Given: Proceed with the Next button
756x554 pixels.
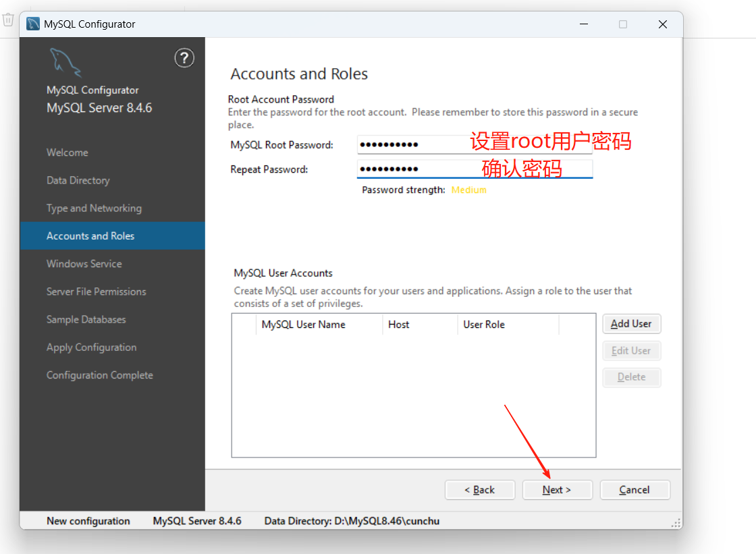Looking at the screenshot, I should pyautogui.click(x=557, y=490).
